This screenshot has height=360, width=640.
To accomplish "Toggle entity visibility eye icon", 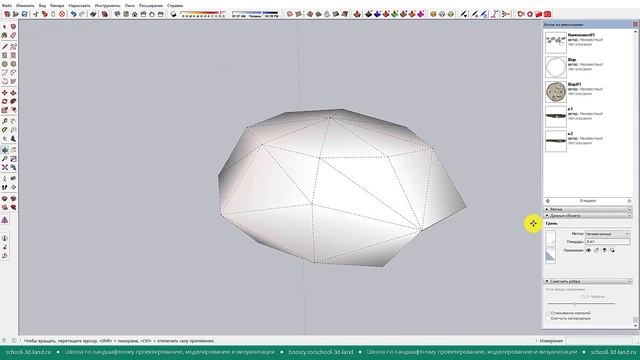I will [x=589, y=250].
